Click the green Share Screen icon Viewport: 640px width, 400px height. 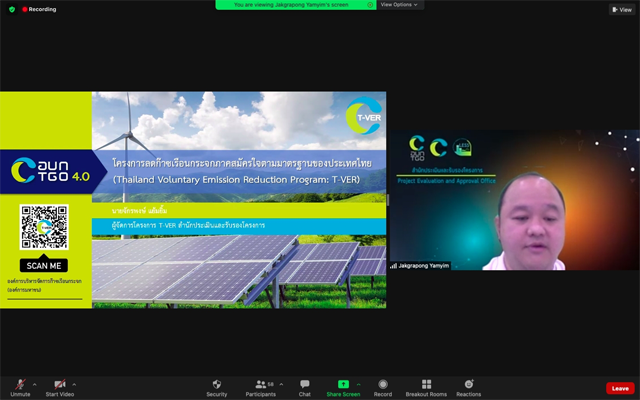pyautogui.click(x=343, y=384)
